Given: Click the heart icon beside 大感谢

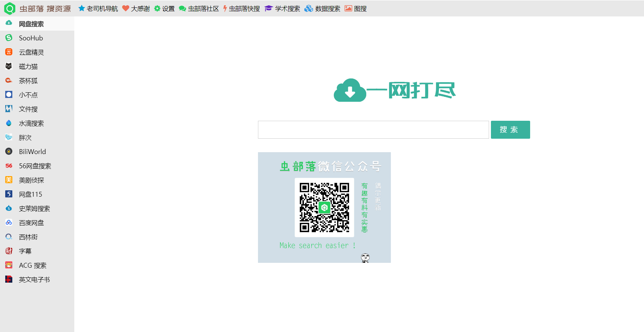Looking at the screenshot, I should pyautogui.click(x=126, y=8).
